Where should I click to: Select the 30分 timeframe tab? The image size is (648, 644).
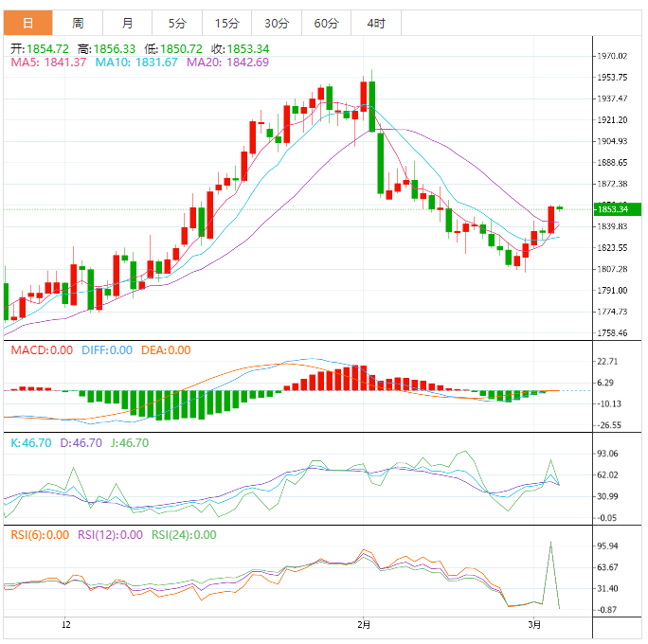point(277,23)
